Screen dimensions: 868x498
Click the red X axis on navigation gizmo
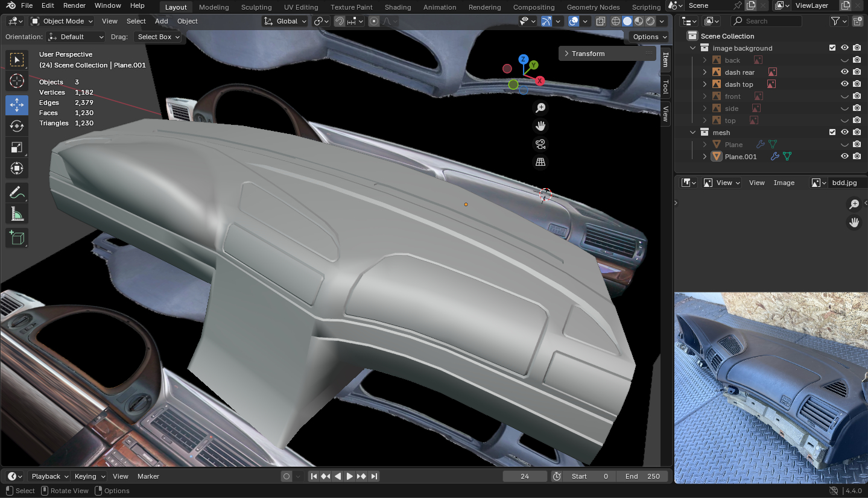pyautogui.click(x=540, y=81)
